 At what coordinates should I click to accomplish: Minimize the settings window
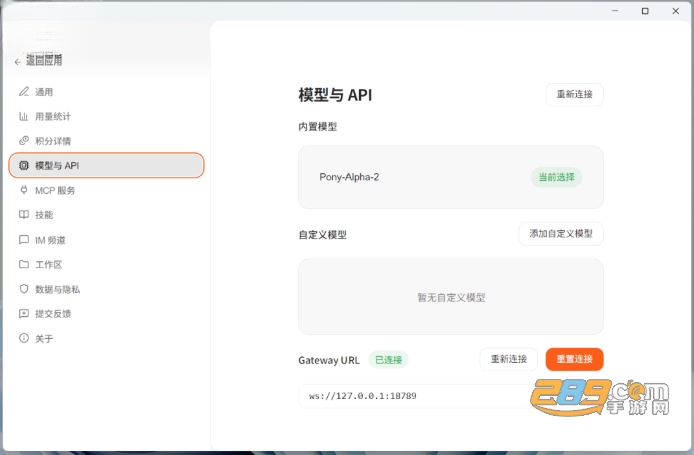(615, 11)
